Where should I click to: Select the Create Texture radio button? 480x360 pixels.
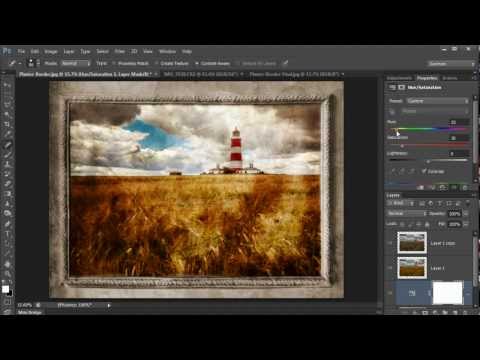(x=156, y=63)
